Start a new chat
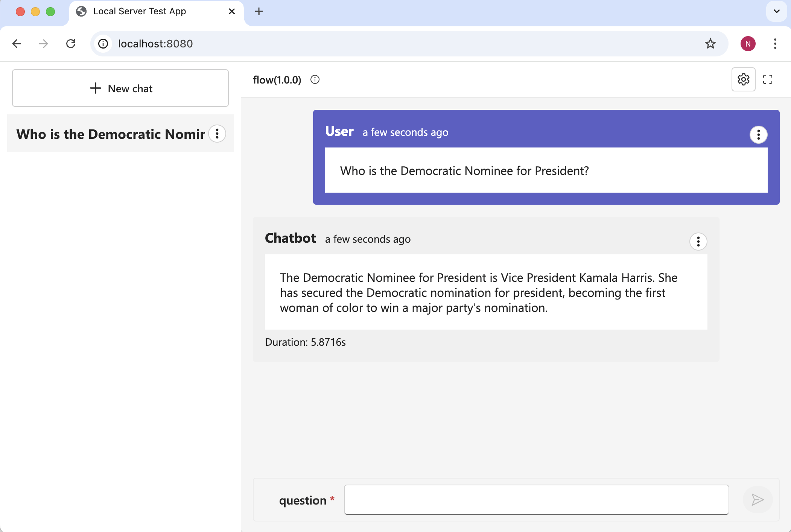Image resolution: width=791 pixels, height=532 pixels. pyautogui.click(x=120, y=88)
